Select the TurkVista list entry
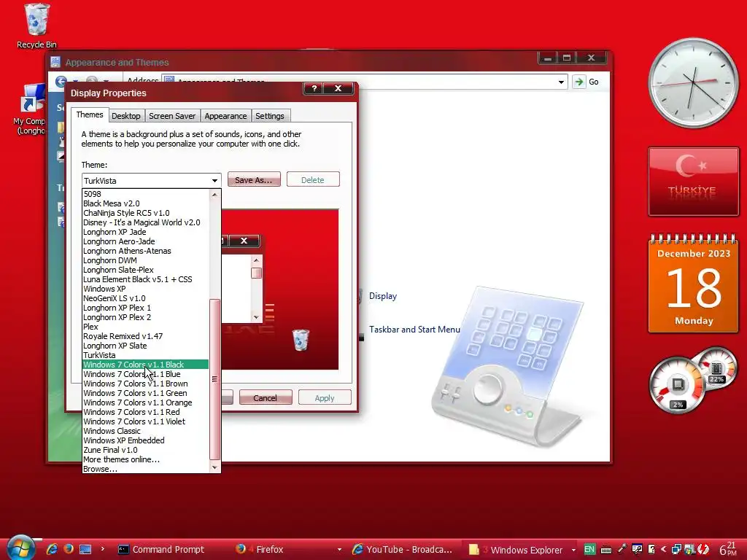This screenshot has height=560, width=747. [x=145, y=355]
